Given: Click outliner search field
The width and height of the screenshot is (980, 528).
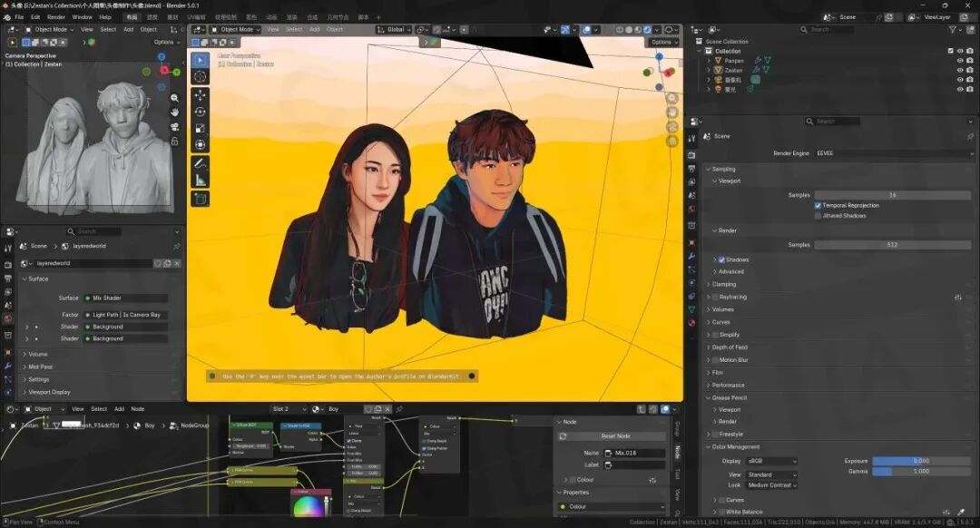Looking at the screenshot, I should 825,29.
